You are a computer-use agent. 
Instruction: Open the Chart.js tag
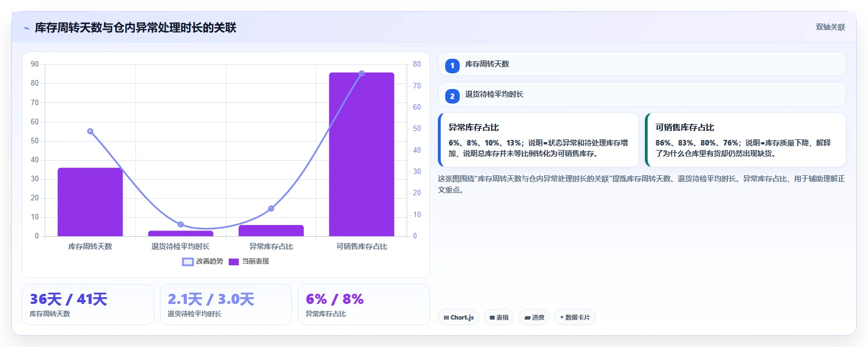click(x=459, y=317)
